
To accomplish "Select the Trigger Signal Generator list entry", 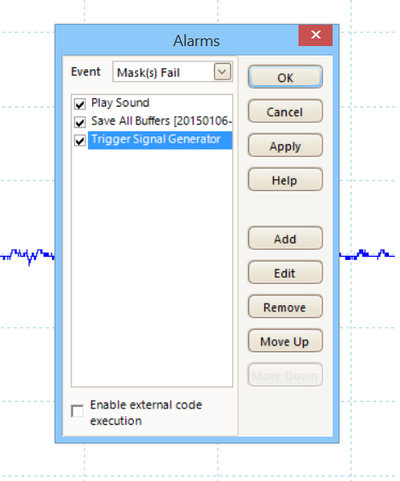I will point(160,140).
